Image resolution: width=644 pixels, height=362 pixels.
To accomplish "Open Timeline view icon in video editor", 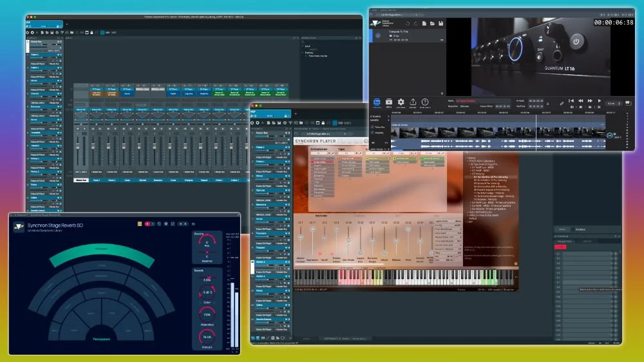I will tap(377, 102).
